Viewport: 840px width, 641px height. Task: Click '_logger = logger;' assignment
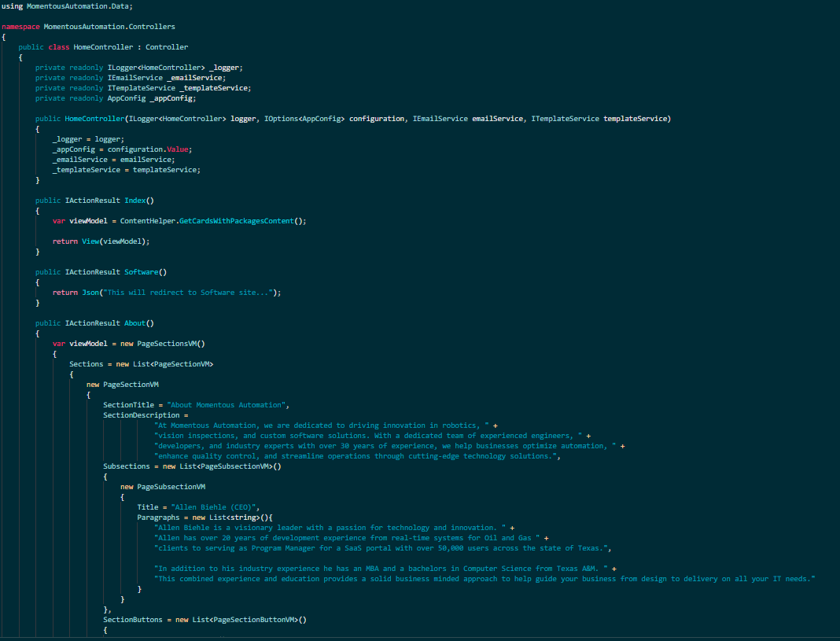(x=88, y=138)
